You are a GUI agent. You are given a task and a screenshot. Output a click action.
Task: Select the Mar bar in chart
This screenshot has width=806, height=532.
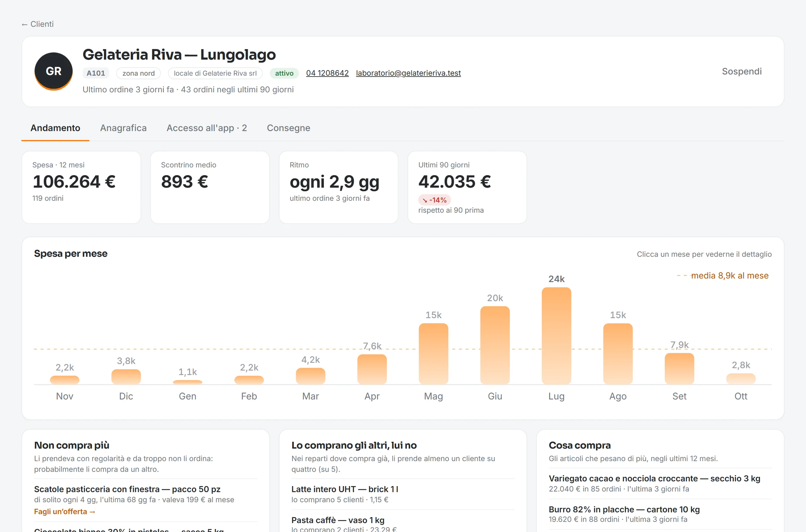(311, 376)
